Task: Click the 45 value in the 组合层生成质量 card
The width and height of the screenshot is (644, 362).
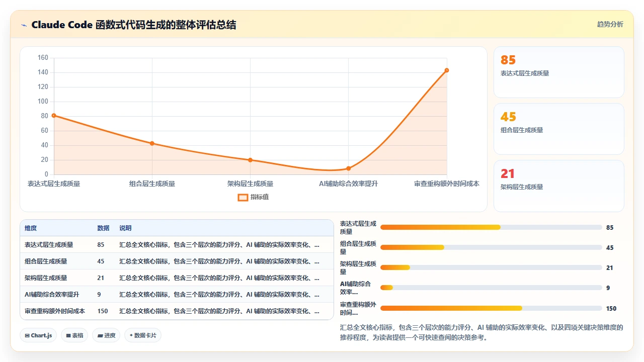Action: (508, 117)
